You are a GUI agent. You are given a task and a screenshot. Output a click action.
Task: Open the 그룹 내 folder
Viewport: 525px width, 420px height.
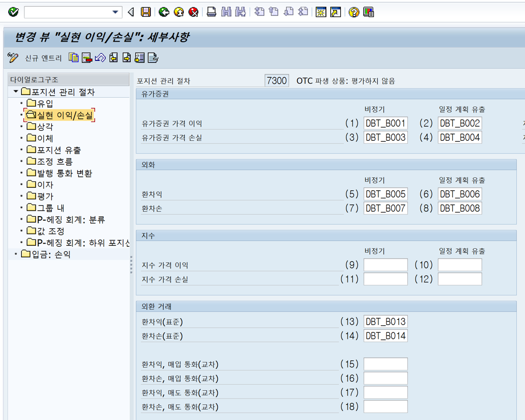(46, 208)
